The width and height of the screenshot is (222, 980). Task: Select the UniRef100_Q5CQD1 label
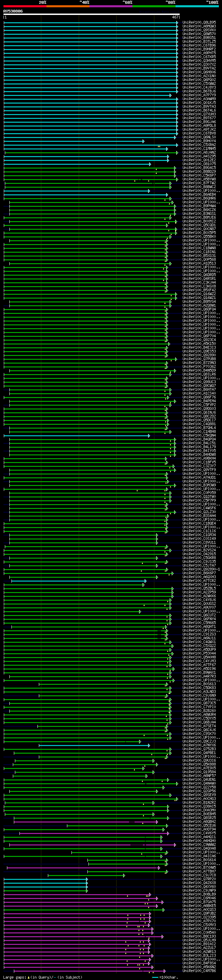pos(199,225)
